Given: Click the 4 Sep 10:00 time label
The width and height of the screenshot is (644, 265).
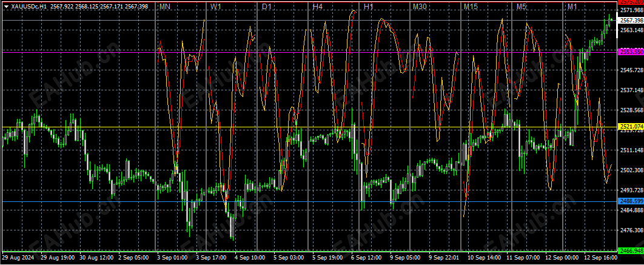Looking at the screenshot, I should click(249, 258).
